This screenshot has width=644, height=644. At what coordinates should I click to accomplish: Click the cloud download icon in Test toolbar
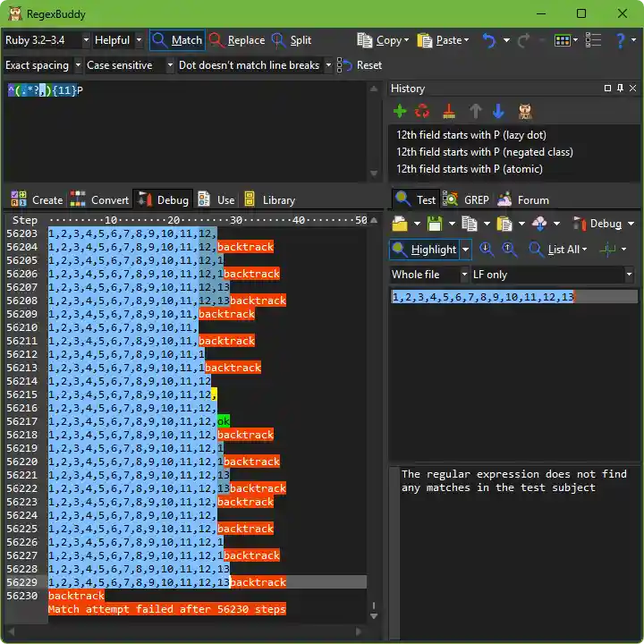[539, 224]
